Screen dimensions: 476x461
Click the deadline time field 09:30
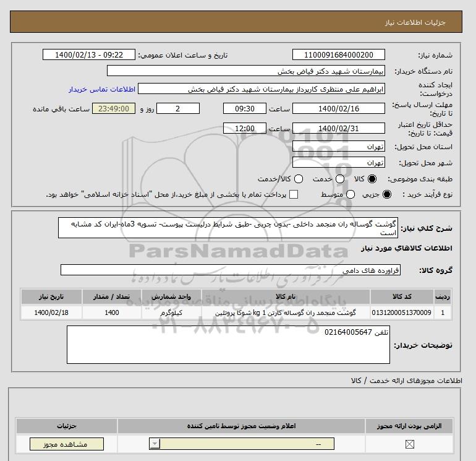[x=245, y=108]
